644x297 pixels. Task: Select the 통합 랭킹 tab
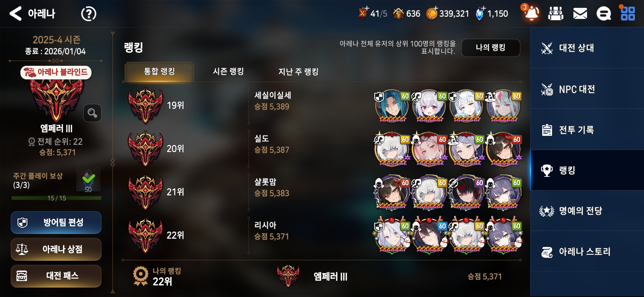point(159,72)
